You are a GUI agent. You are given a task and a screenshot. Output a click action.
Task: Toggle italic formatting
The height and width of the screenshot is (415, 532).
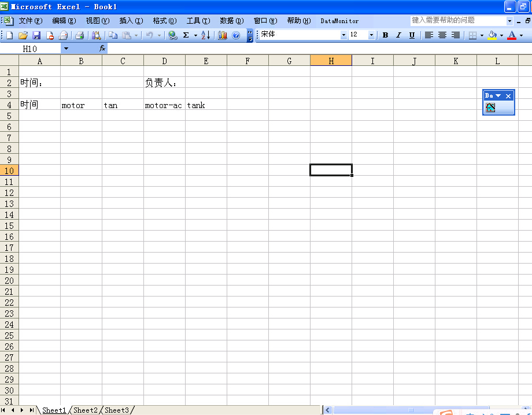coord(398,35)
